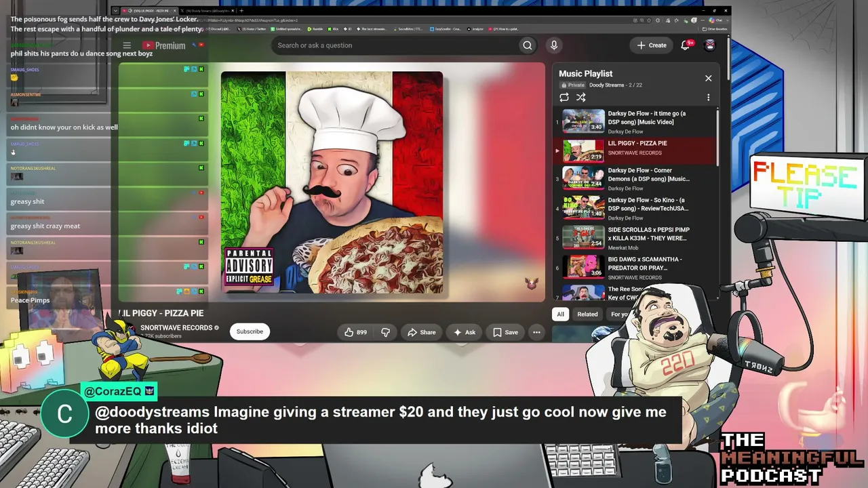This screenshot has width=868, height=488.
Task: Click the Ask button under the video
Action: pyautogui.click(x=465, y=332)
